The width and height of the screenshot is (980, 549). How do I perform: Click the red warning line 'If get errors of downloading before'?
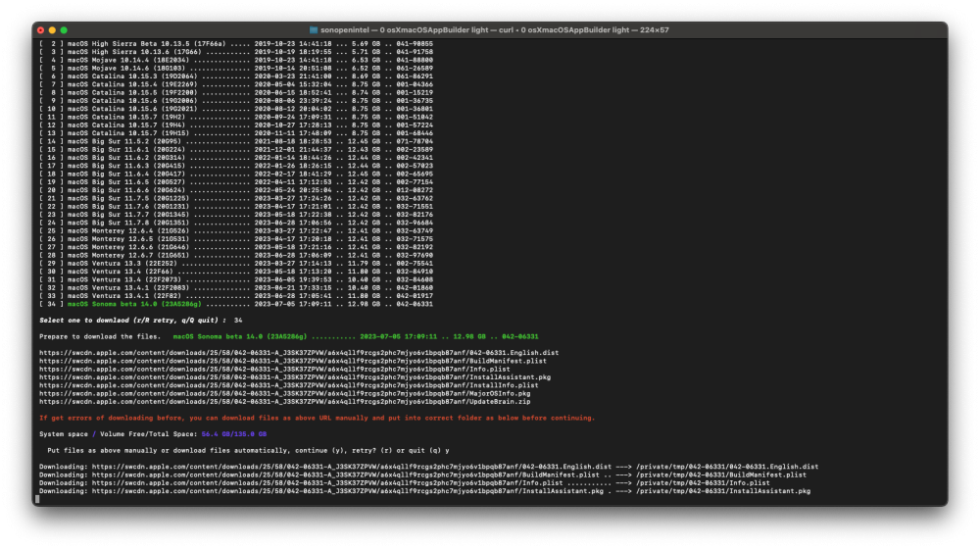tap(317, 418)
